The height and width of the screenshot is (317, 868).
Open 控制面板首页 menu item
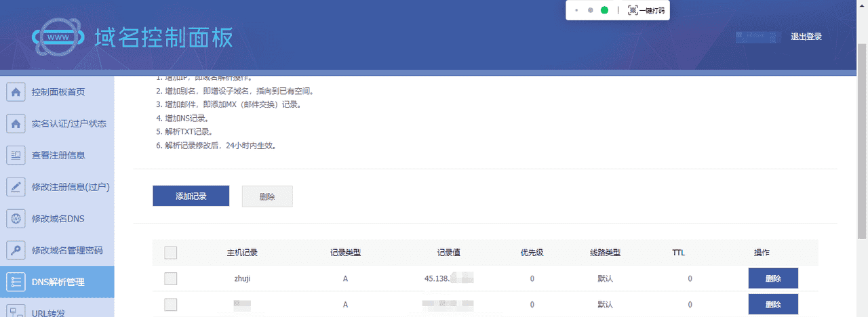57,91
